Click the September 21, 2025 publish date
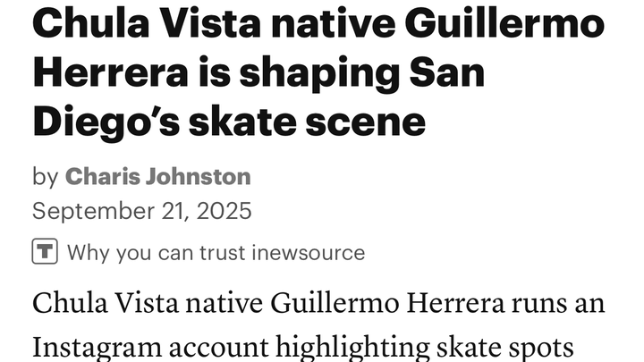Screen dimensions: 644x362 click(x=142, y=211)
